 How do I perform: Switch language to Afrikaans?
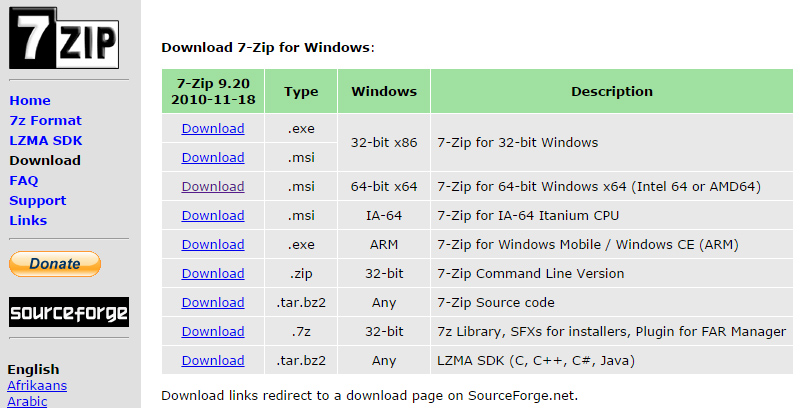tap(37, 385)
